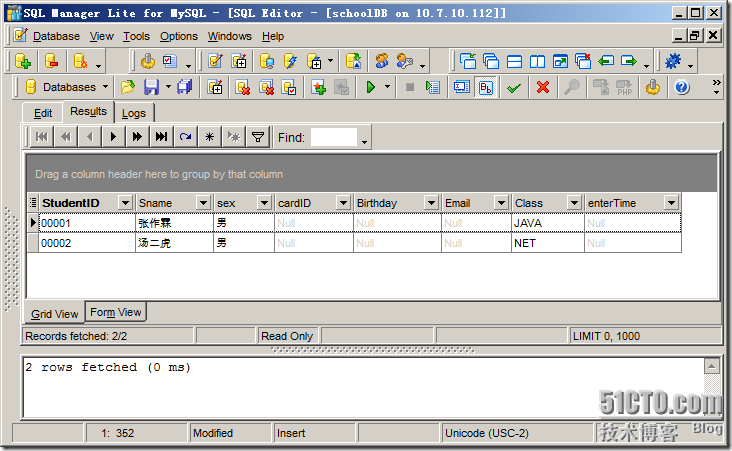Screen dimensions: 732x451
Task: Open the cardID column filter dropdown
Action: click(343, 203)
